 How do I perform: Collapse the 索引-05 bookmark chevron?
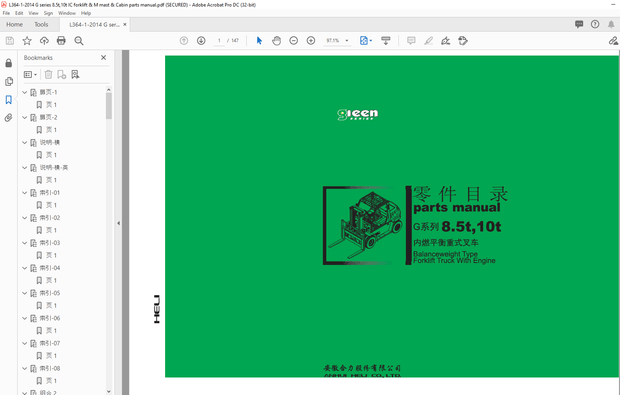pos(25,293)
